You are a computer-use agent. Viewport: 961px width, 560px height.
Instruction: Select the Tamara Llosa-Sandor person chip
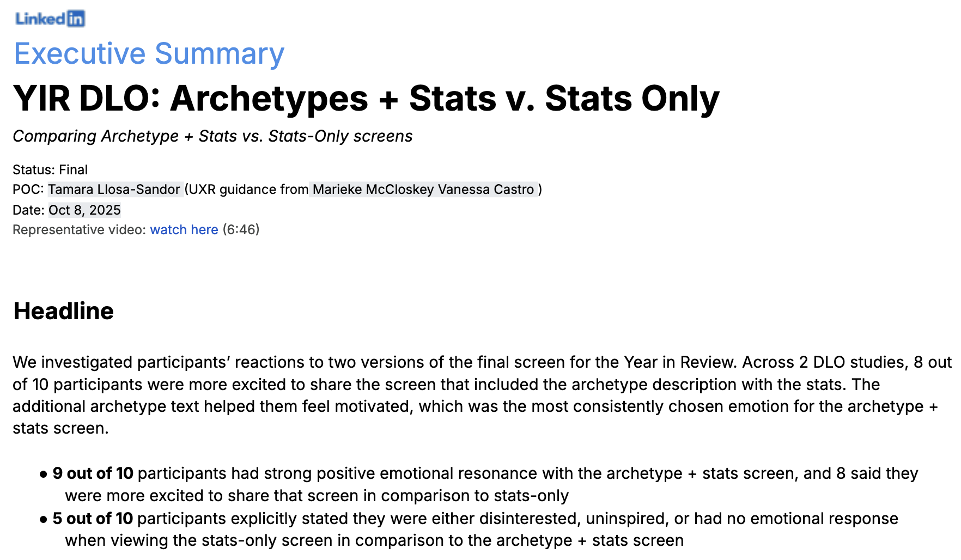(114, 190)
